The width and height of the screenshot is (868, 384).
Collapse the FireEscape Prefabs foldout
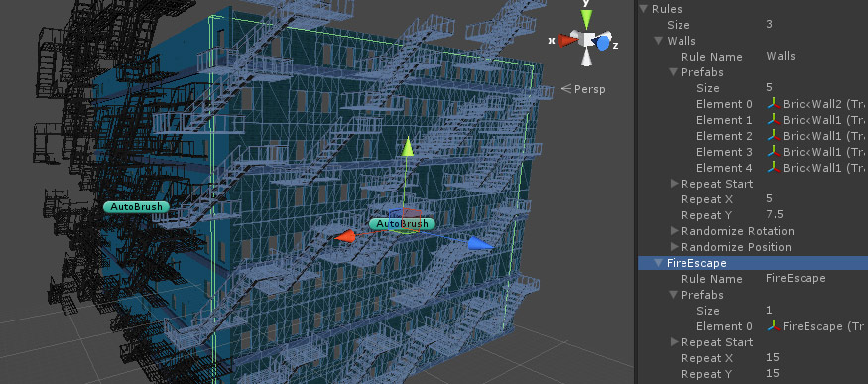click(674, 295)
